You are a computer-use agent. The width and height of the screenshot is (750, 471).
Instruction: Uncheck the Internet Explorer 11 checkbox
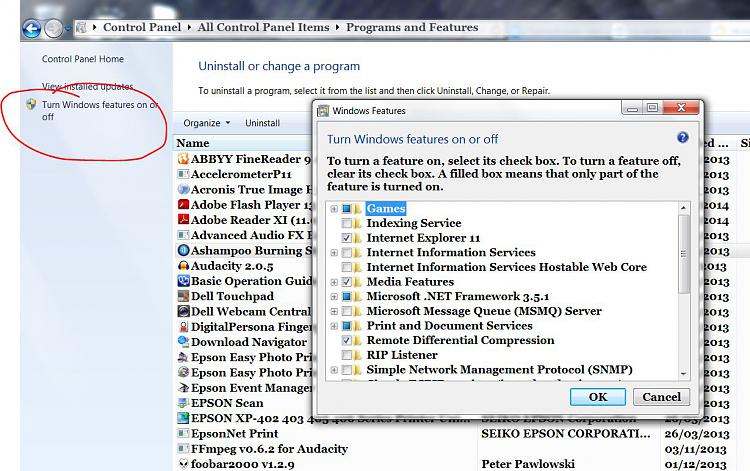(346, 238)
